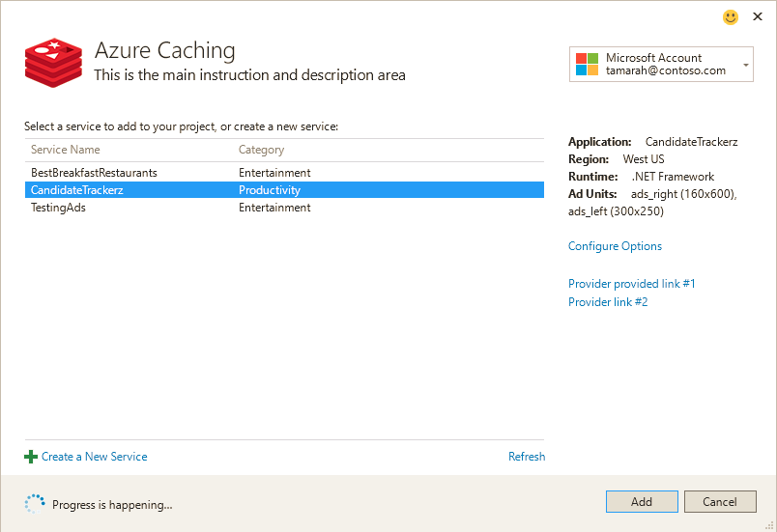Click the resize grip at dialog corner
The height and width of the screenshot is (532, 777).
(x=770, y=525)
